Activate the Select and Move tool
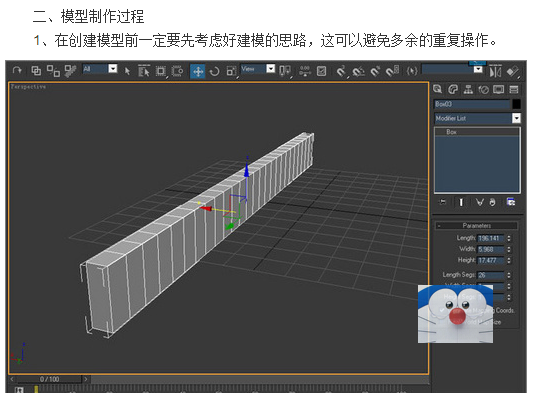This screenshot has height=393, width=543. (x=198, y=71)
